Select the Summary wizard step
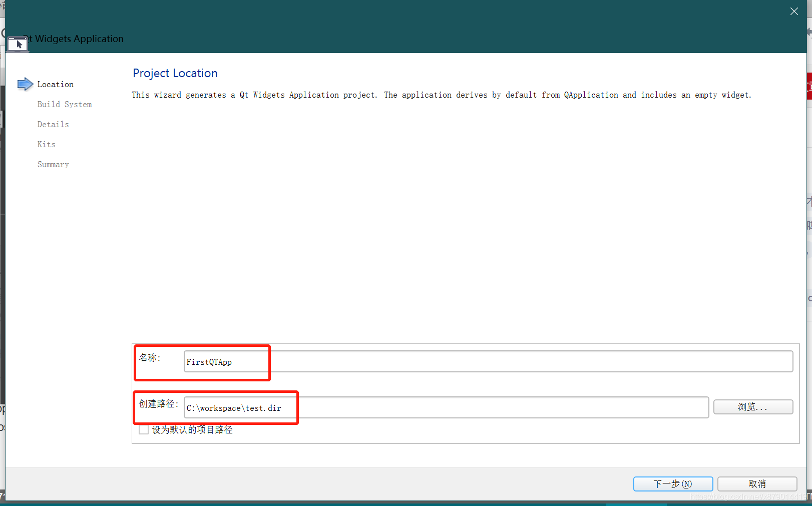Viewport: 812px width, 506px height. click(x=53, y=164)
